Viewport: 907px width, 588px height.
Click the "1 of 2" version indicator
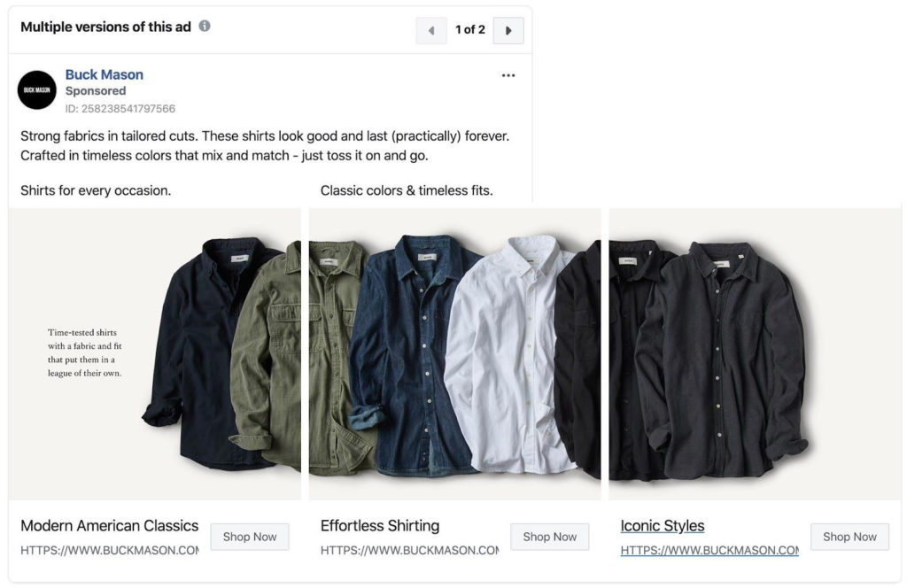(x=469, y=29)
